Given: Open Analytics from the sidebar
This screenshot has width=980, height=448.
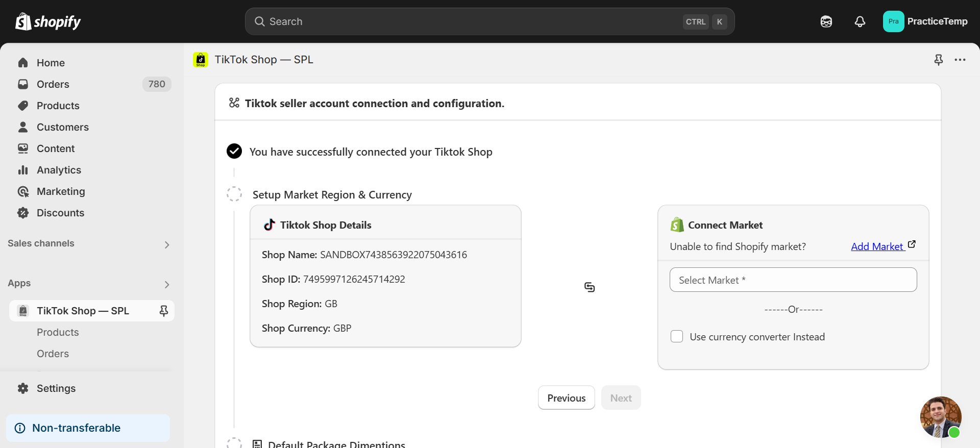Looking at the screenshot, I should click(x=59, y=170).
